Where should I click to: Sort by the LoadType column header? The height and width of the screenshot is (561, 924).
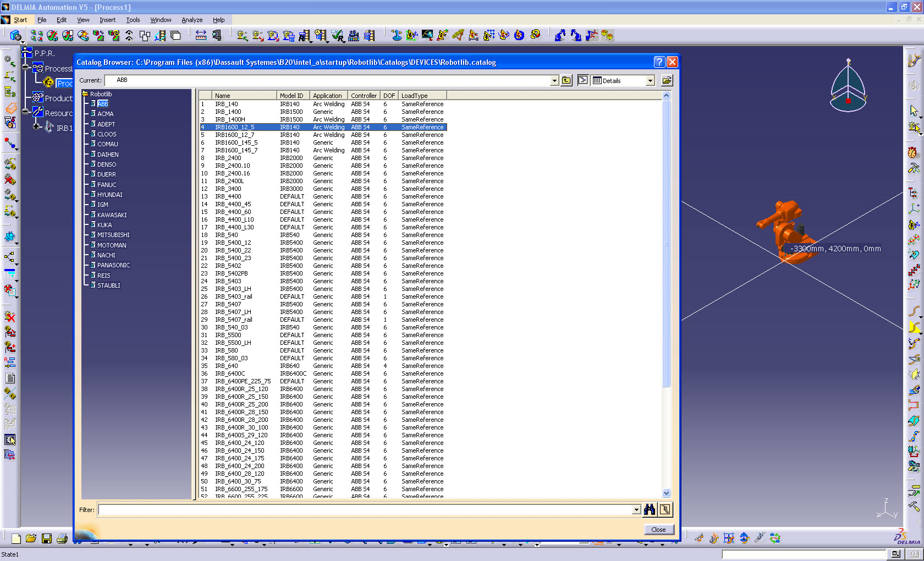422,96
